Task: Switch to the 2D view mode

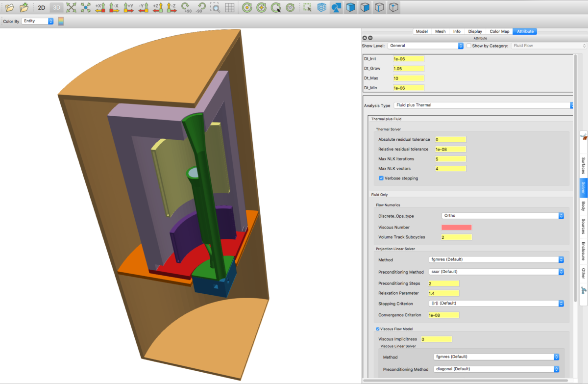Action: (x=41, y=7)
